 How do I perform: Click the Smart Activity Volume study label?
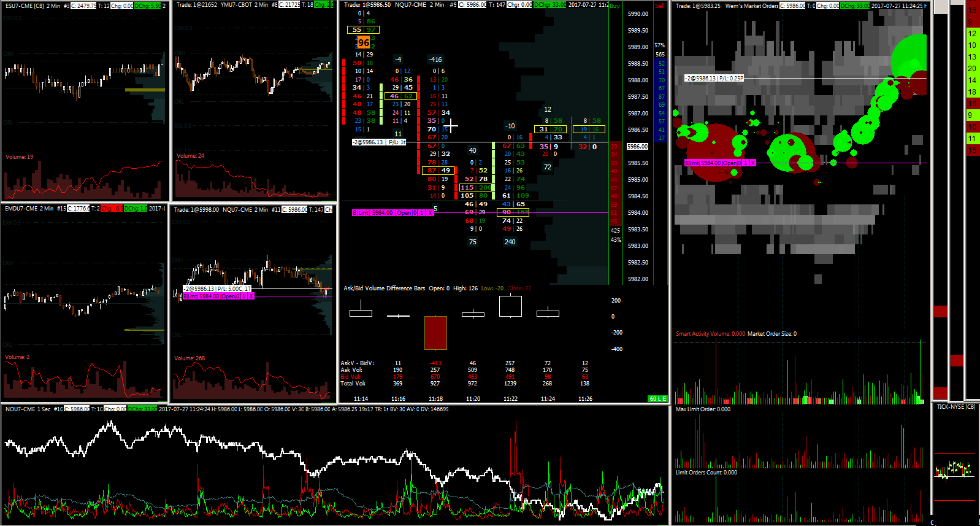click(710, 334)
